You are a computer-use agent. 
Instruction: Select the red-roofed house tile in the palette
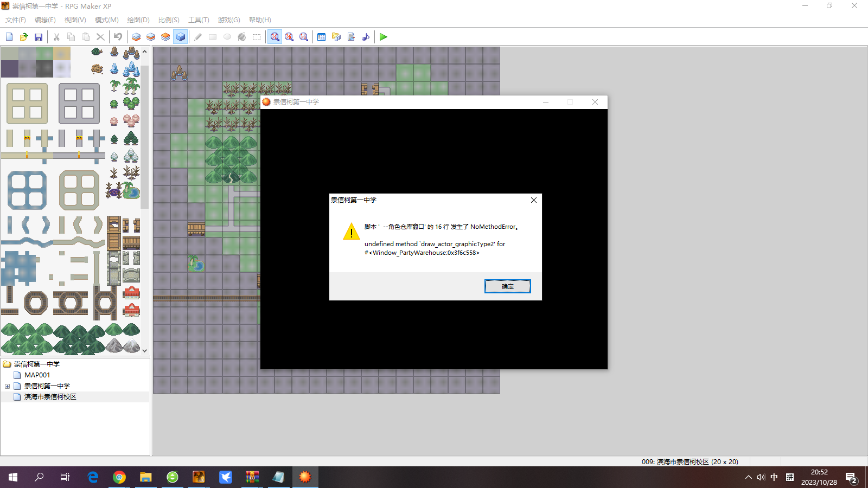tap(131, 293)
